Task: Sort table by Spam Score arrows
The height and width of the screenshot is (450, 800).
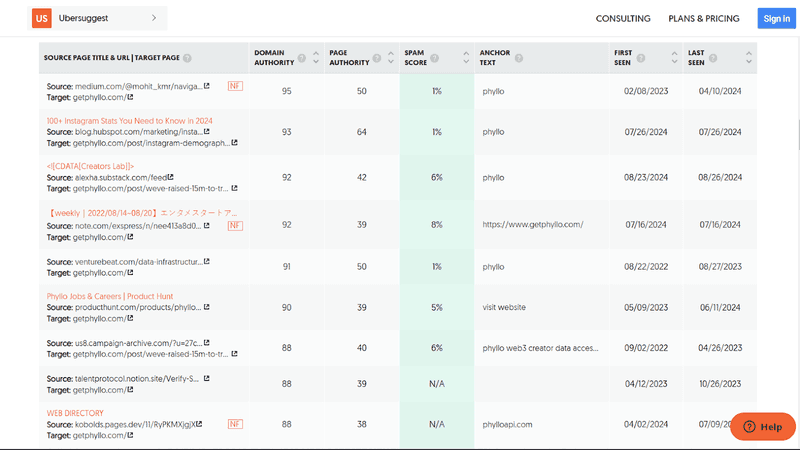Action: click(466, 58)
